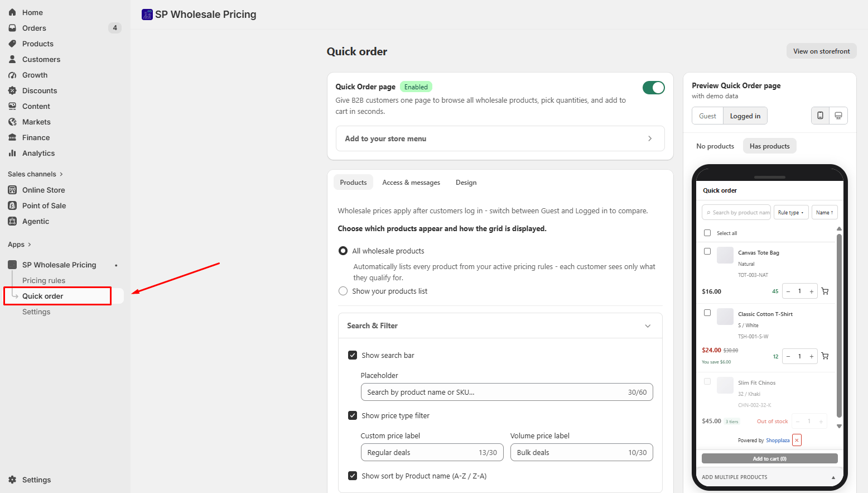Click the Settings gear icon at bottom
This screenshot has width=868, height=493.
12,480
